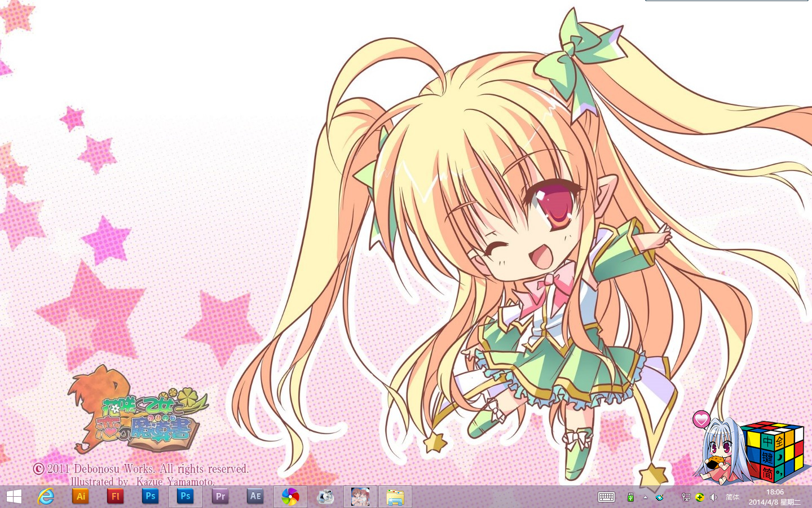Open the colorful pinwheel app in the taskbar
Viewport: 812px width, 508px height.
[x=290, y=497]
